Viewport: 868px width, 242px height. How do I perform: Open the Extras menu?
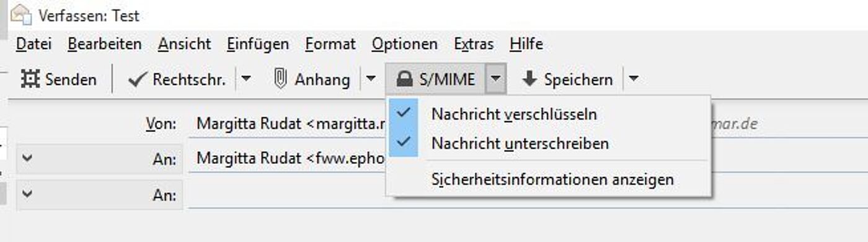[x=474, y=44]
